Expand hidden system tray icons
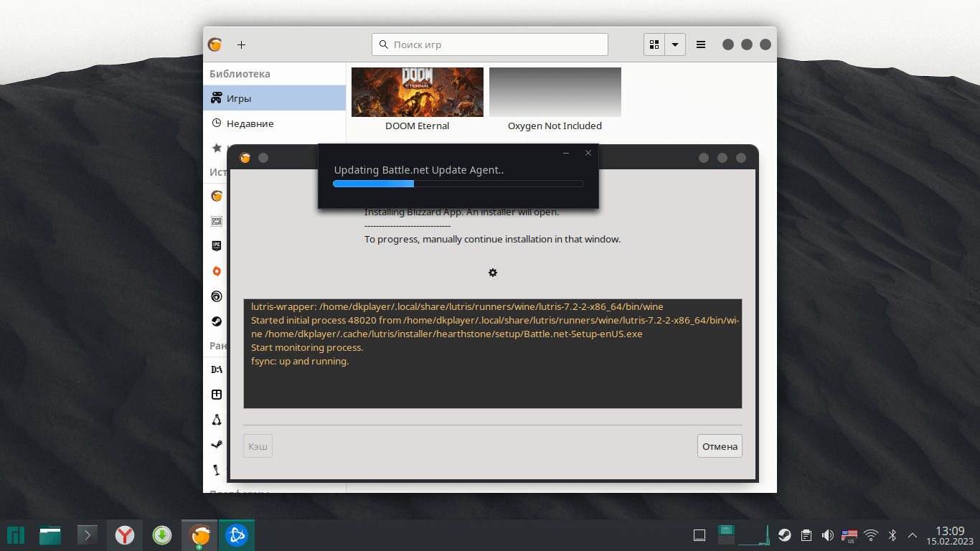The image size is (980, 551). 913,535
